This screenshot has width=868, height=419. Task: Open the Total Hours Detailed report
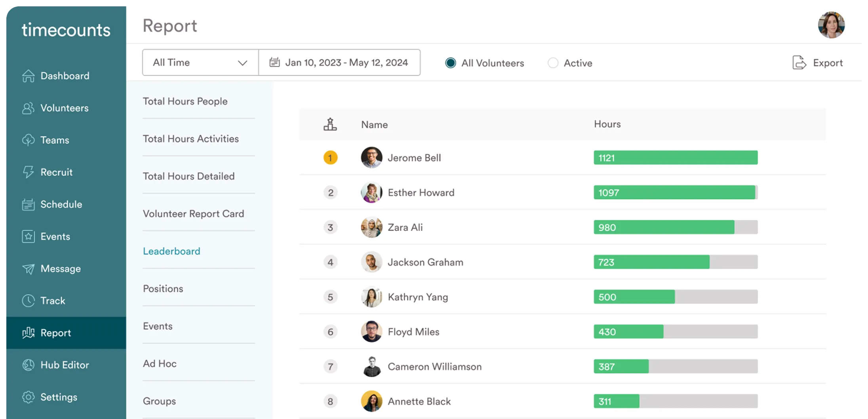pyautogui.click(x=189, y=176)
